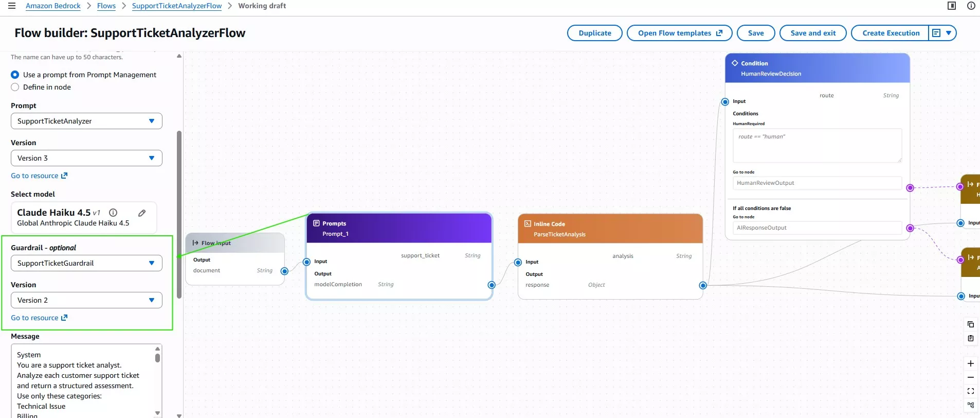Click the Duplicate button

point(595,33)
